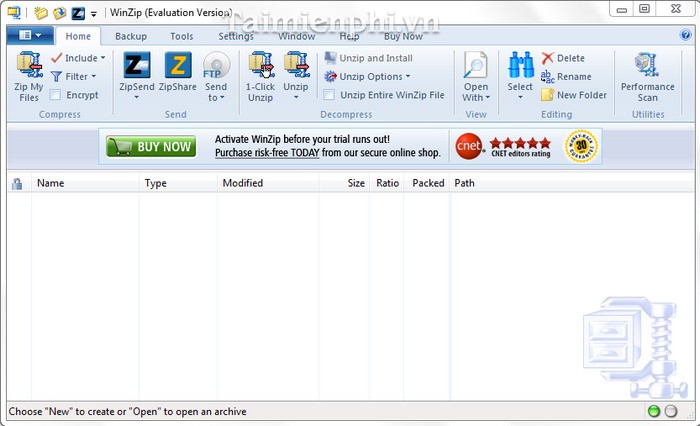Sort by the Size column header
This screenshot has height=426, width=700.
pyautogui.click(x=344, y=183)
